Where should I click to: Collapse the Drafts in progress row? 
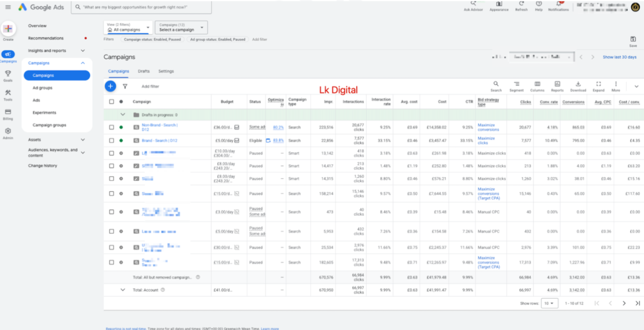(x=123, y=115)
